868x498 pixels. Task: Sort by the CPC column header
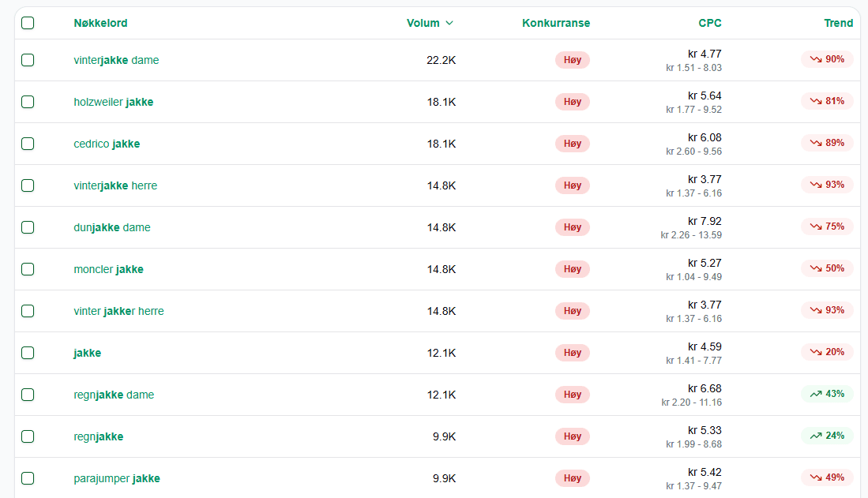(710, 23)
